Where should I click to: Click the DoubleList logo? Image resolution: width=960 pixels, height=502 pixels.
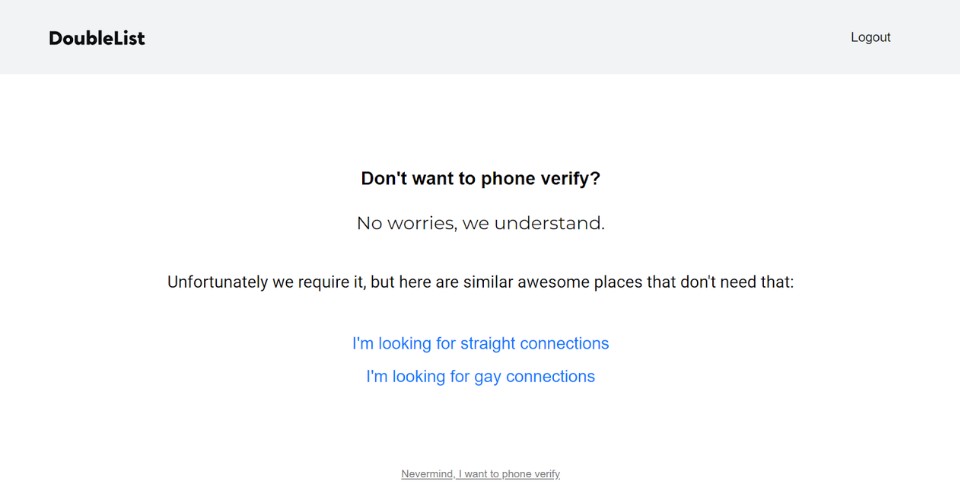tap(97, 38)
